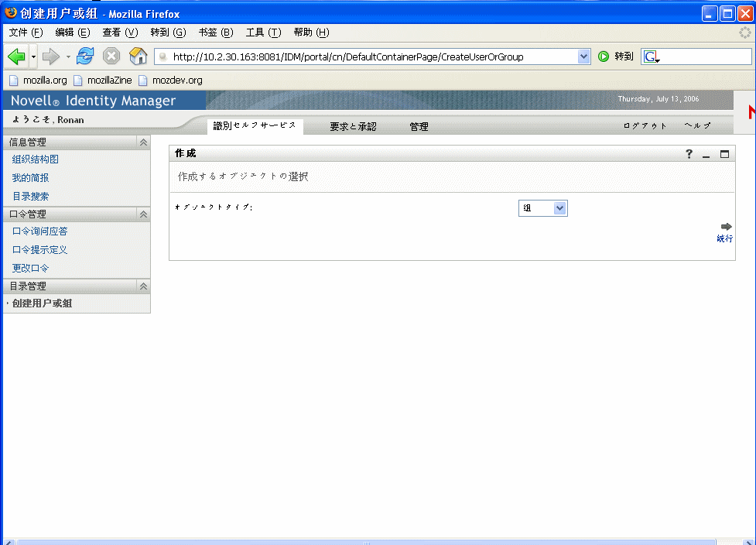Click the URL address bar
The height and width of the screenshot is (545, 756).
coord(367,57)
